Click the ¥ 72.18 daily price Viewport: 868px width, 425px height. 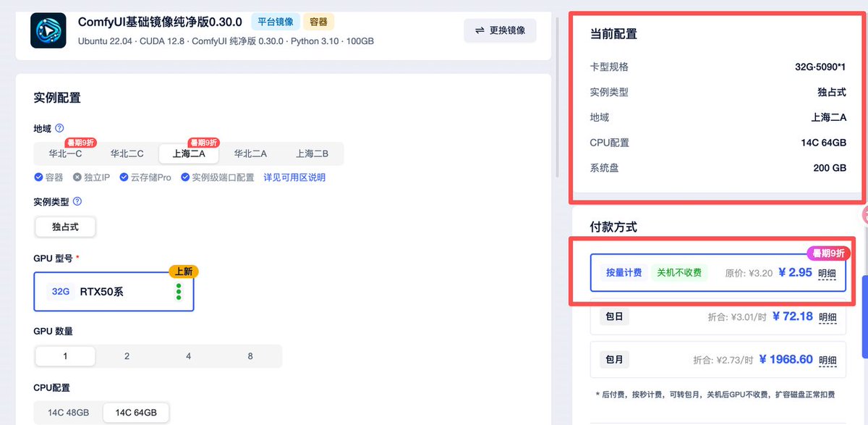792,316
